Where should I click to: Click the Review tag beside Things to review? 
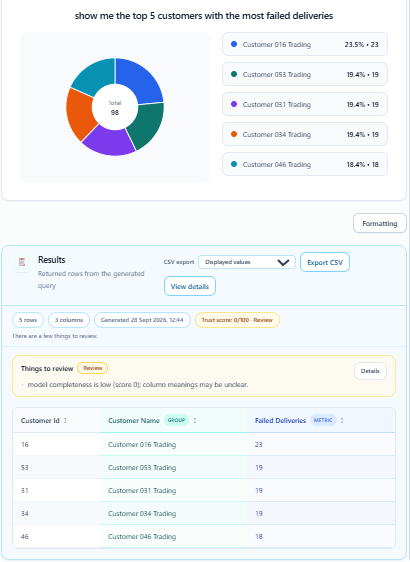click(x=92, y=368)
